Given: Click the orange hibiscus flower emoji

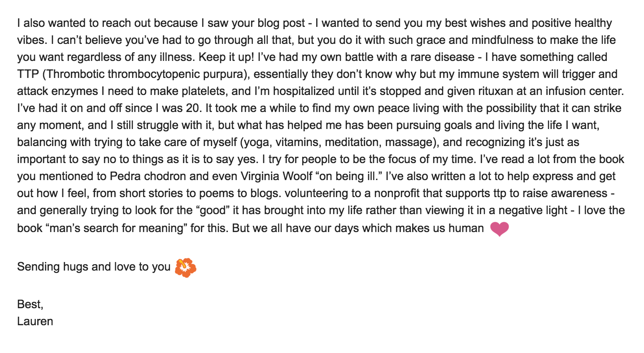Looking at the screenshot, I should [185, 268].
